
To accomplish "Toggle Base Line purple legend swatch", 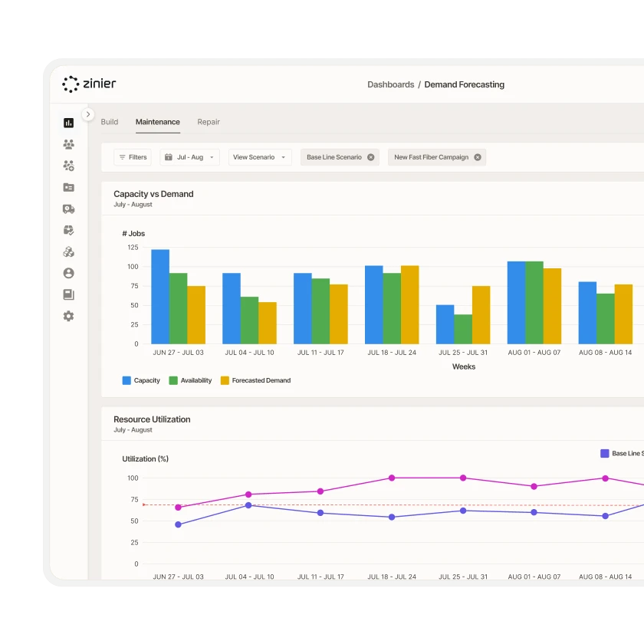I will click(605, 453).
